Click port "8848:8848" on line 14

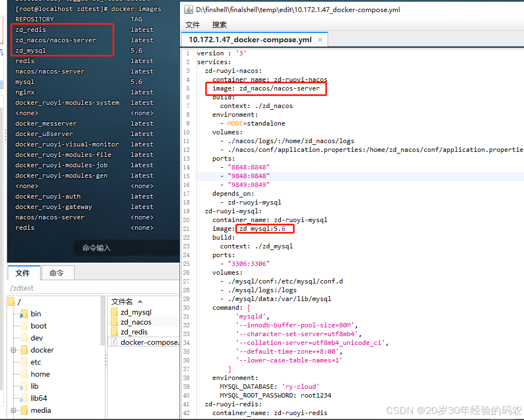point(249,167)
